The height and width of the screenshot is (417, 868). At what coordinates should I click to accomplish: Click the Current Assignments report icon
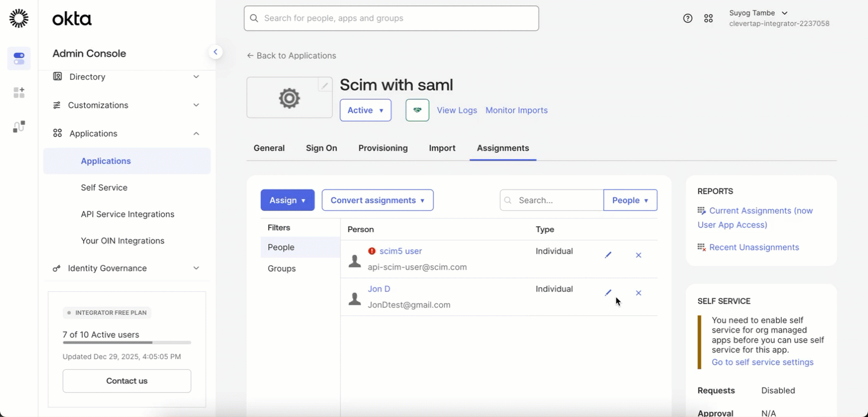pos(701,211)
